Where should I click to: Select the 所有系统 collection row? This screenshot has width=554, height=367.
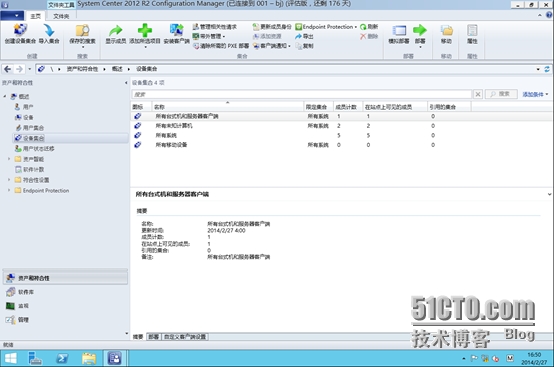click(341, 135)
